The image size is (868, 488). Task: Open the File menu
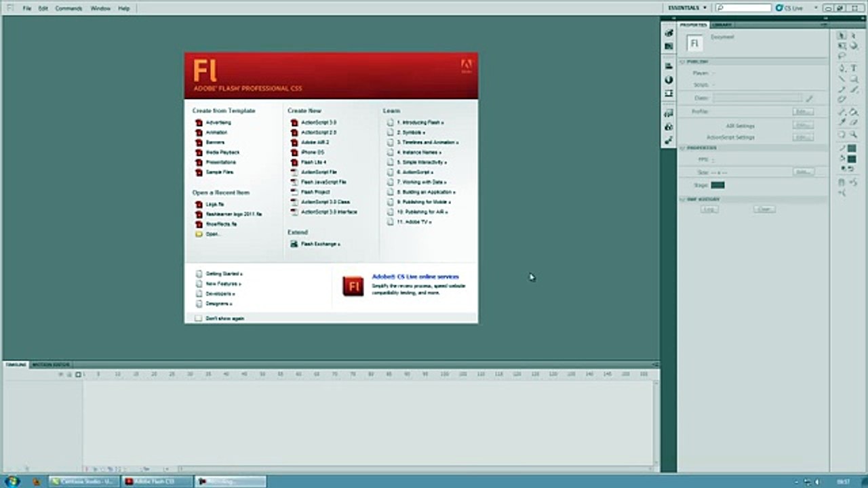tap(27, 8)
